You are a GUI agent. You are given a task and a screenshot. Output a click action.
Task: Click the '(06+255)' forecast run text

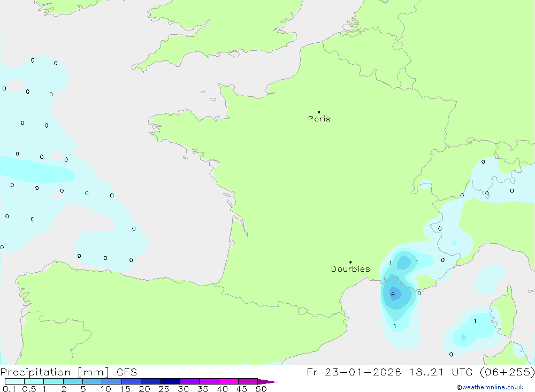pos(507,372)
